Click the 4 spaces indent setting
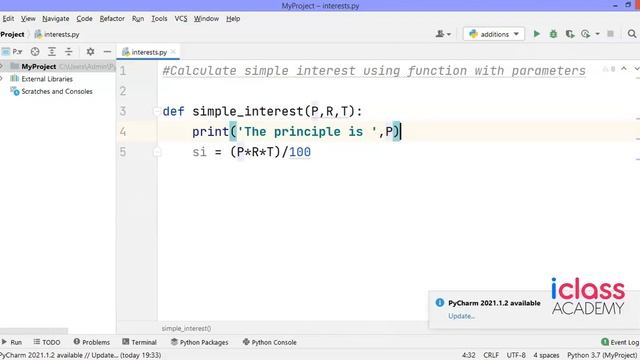Image resolution: width=640 pixels, height=360 pixels. tap(546, 355)
